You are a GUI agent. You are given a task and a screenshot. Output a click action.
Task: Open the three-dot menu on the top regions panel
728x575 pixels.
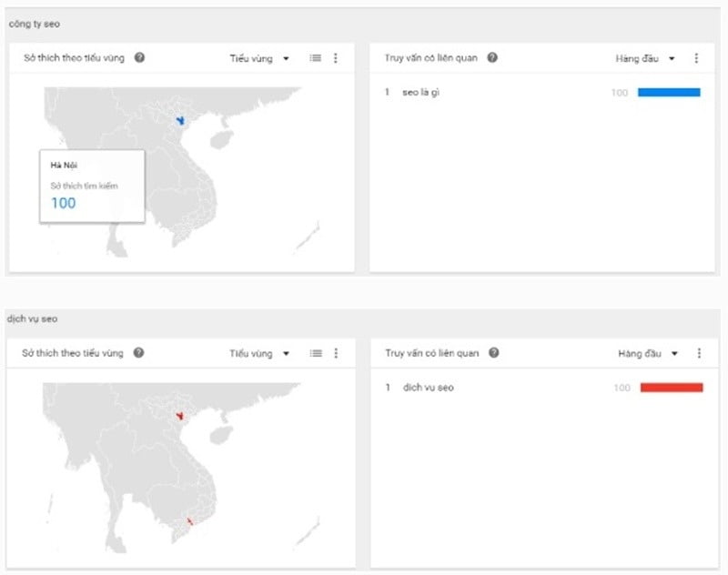(337, 57)
